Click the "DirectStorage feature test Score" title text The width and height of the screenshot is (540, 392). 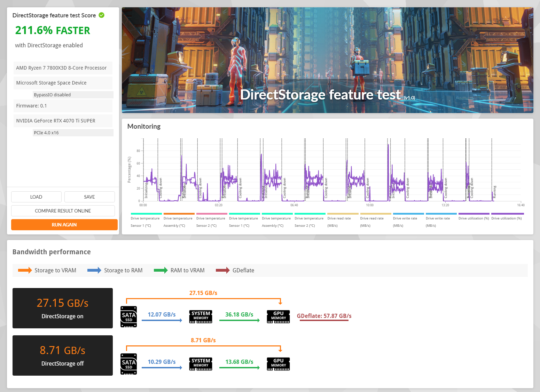click(54, 15)
